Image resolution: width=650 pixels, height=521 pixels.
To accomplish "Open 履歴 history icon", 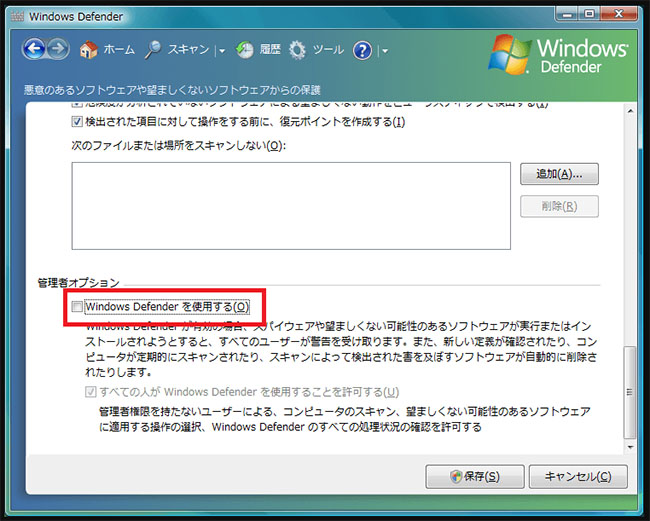I will tap(245, 50).
